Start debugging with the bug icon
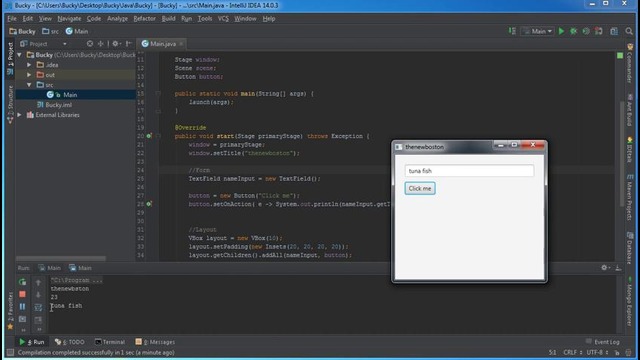The height and width of the screenshot is (360, 640). pos(573,31)
